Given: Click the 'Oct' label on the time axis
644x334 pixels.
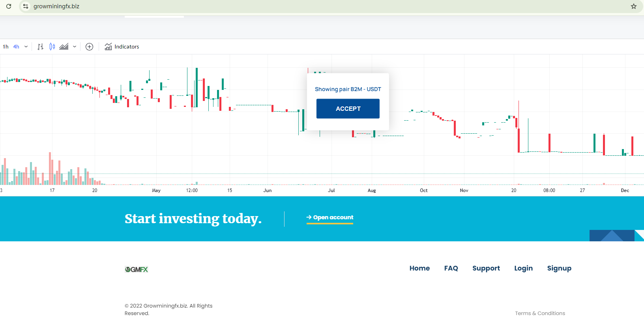Looking at the screenshot, I should [424, 190].
